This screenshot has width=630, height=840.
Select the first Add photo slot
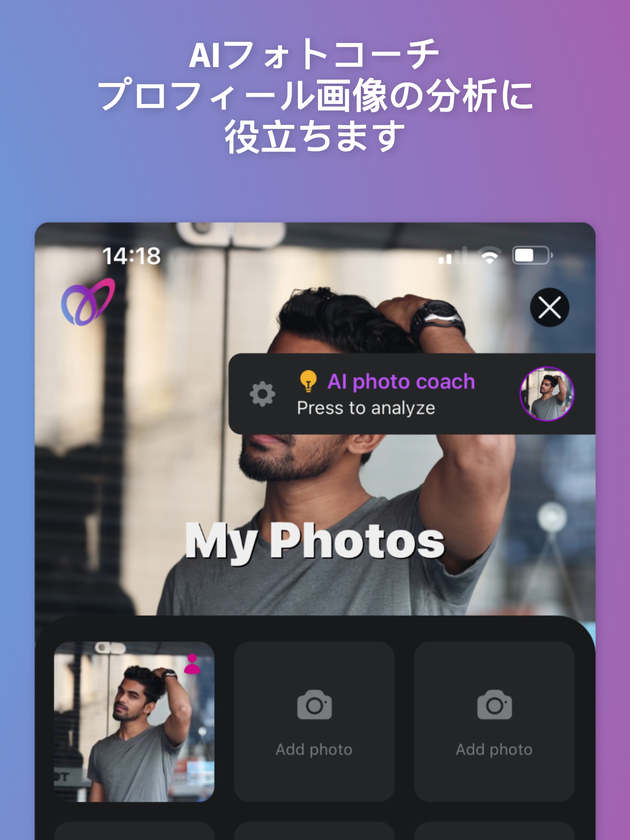point(314,711)
